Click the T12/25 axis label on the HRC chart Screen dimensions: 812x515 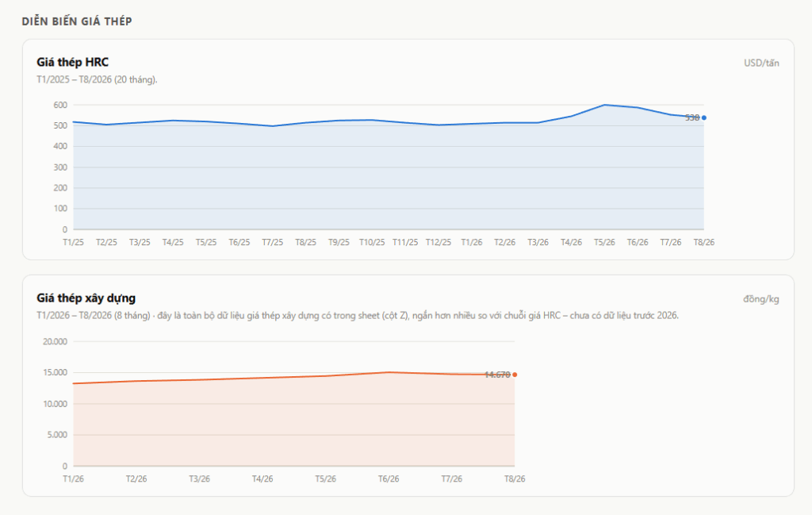click(438, 243)
